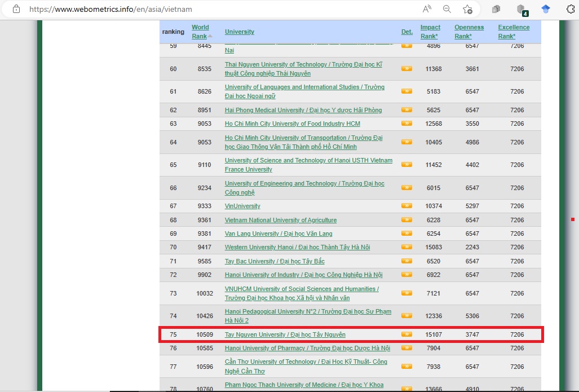Click details icon for Vietnam National University of Agriculture
The image size is (579, 392).
point(406,220)
